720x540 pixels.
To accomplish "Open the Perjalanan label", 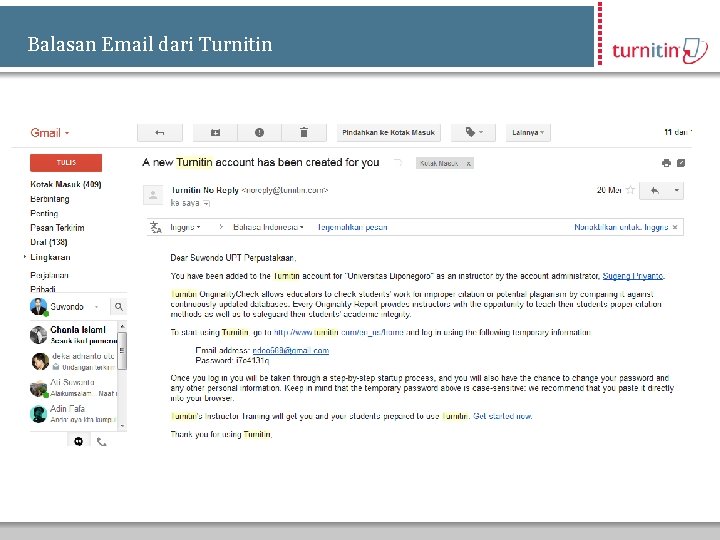I will coord(49,276).
